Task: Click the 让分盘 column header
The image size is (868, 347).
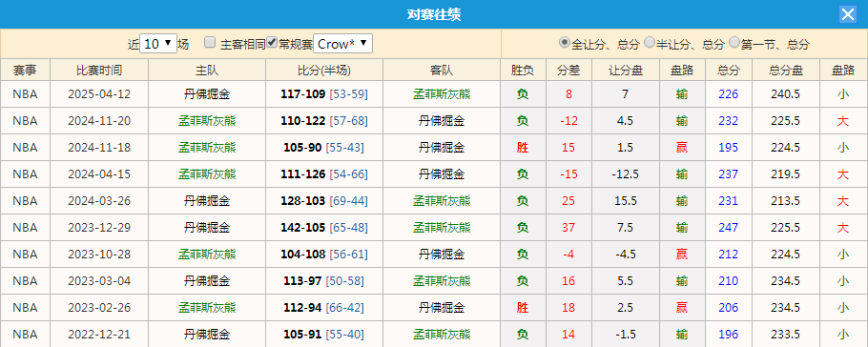Action: click(626, 71)
